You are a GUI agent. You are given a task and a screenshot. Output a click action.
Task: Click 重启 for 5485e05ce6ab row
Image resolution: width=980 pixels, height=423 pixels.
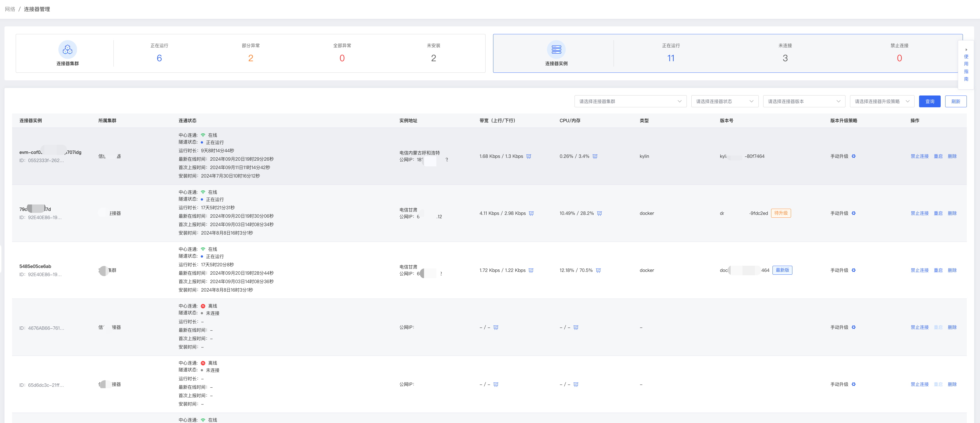click(938, 270)
